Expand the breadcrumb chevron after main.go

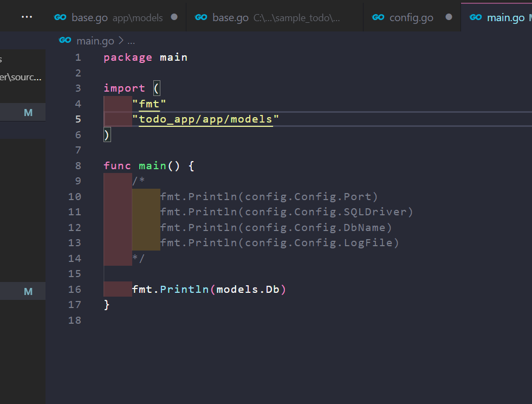tap(120, 41)
